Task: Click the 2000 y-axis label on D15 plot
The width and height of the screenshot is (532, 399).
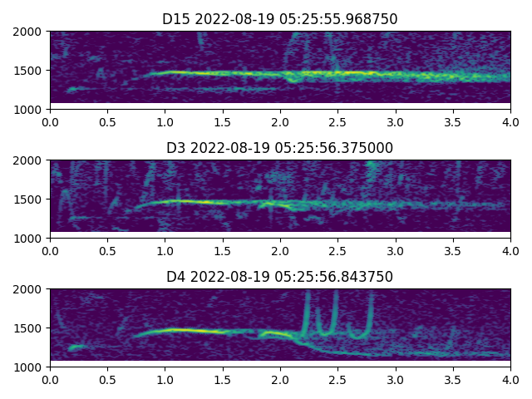Action: tap(29, 32)
